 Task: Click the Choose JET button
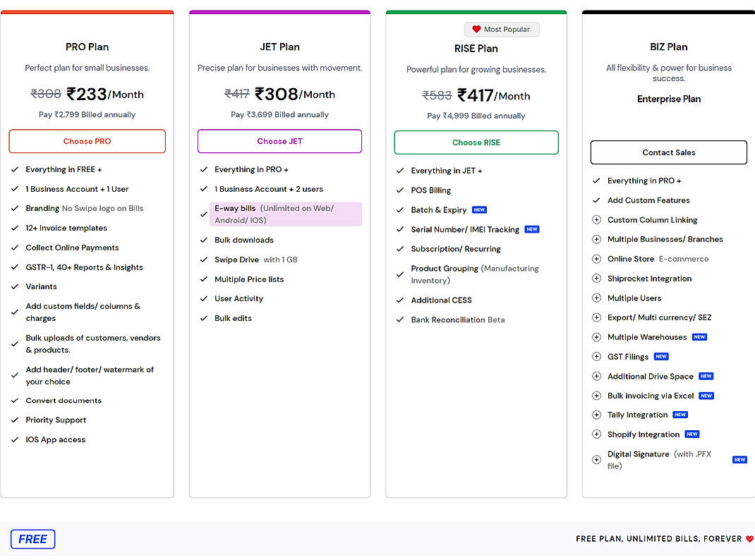[279, 141]
